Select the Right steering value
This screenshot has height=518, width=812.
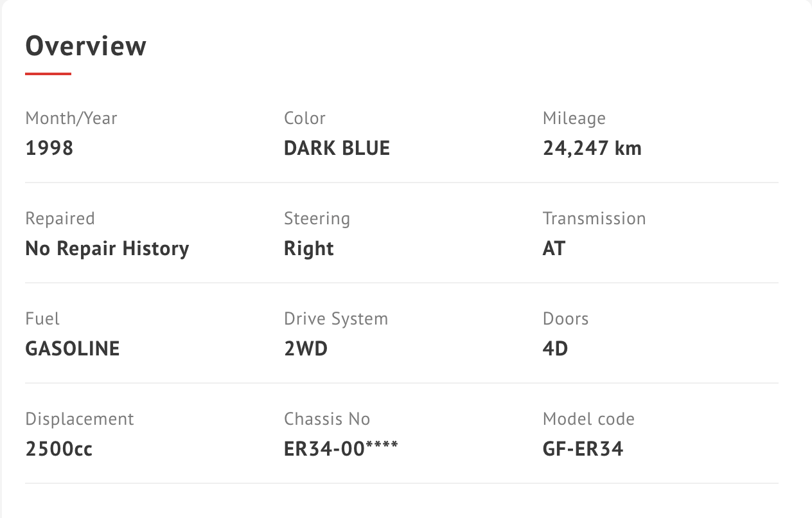point(309,249)
